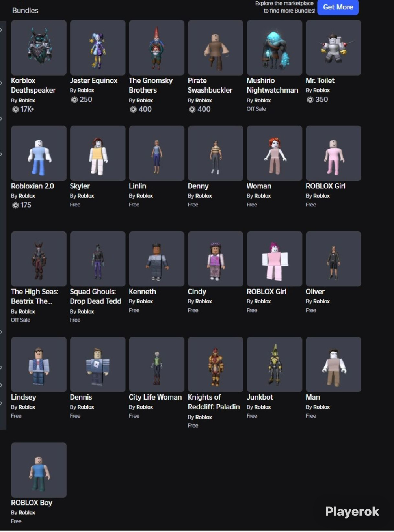Select the Man bundle thumbnail
Viewport: 394px width, 532px height.
coord(333,365)
